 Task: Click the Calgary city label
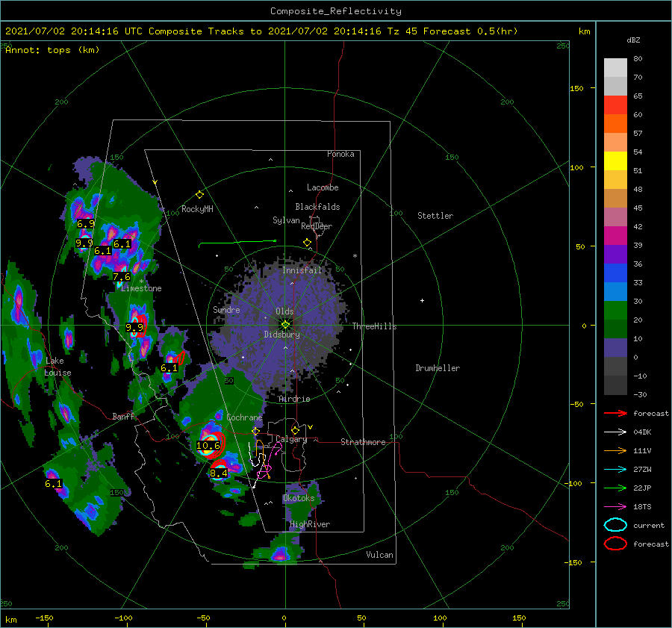click(291, 439)
